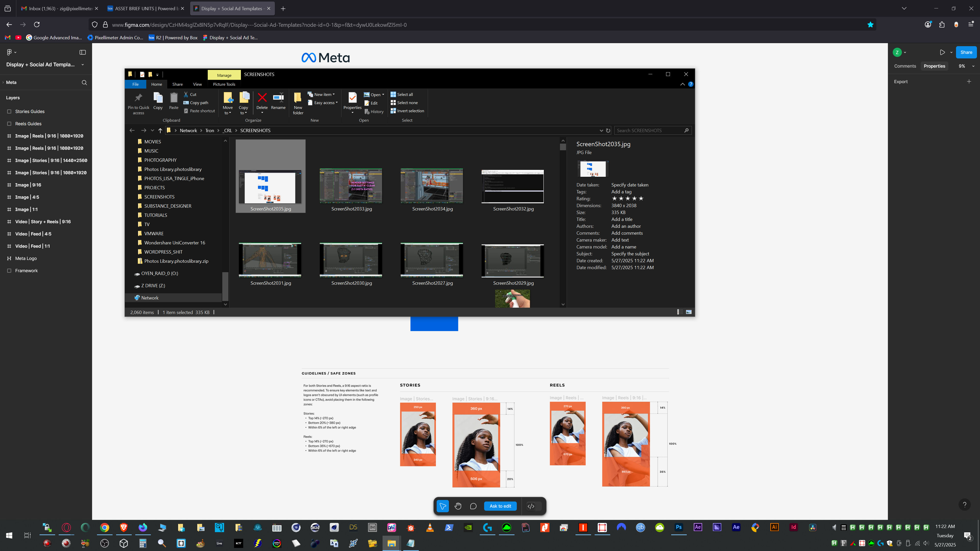Open Explorer Help question mark icon
Viewport: 980px width, 551px height.
[x=691, y=84]
